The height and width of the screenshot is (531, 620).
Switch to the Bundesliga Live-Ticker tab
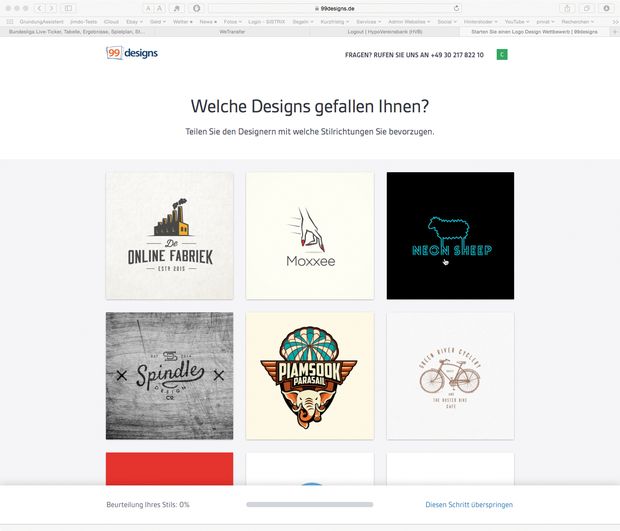pyautogui.click(x=77, y=32)
